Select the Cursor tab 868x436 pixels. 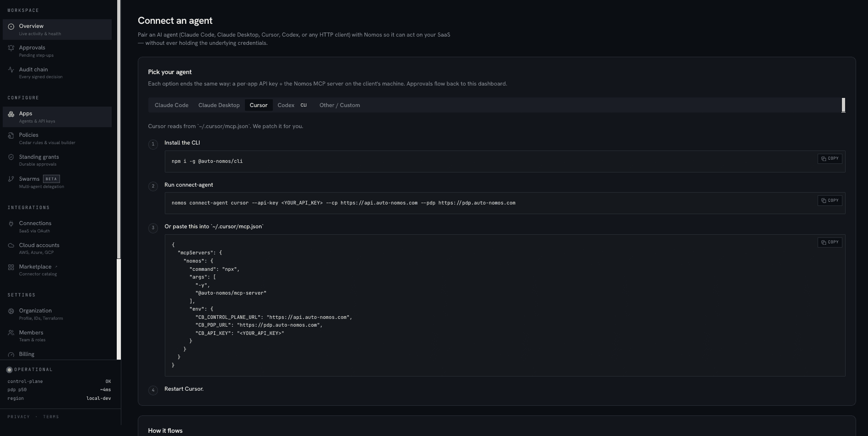click(259, 105)
